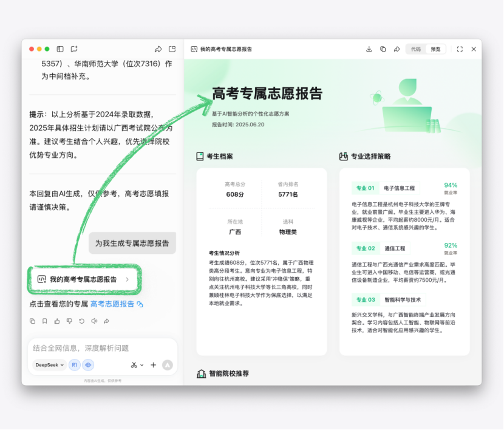Copy the report in the preview toolbar

(x=383, y=49)
